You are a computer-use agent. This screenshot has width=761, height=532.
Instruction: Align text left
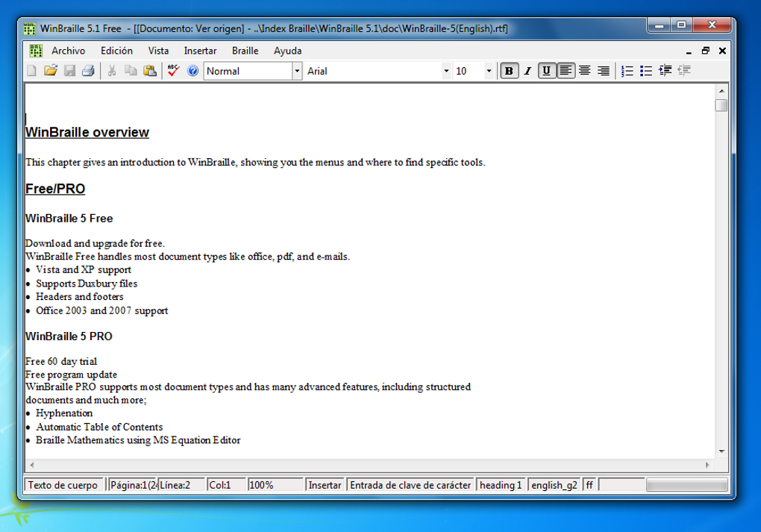tap(566, 71)
